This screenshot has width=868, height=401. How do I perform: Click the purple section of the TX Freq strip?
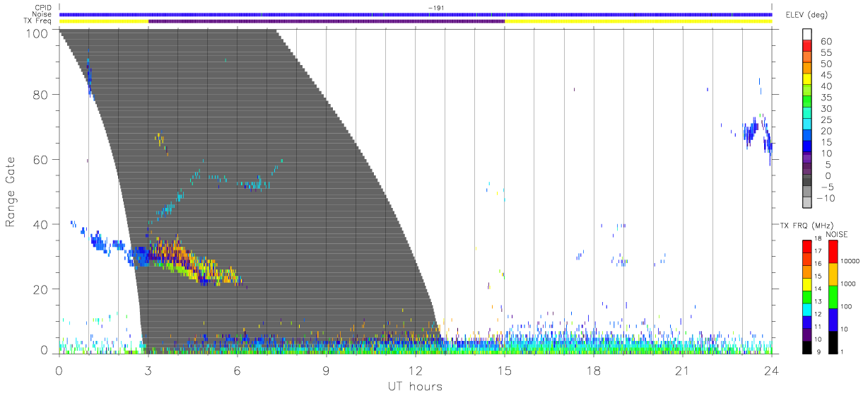point(327,21)
